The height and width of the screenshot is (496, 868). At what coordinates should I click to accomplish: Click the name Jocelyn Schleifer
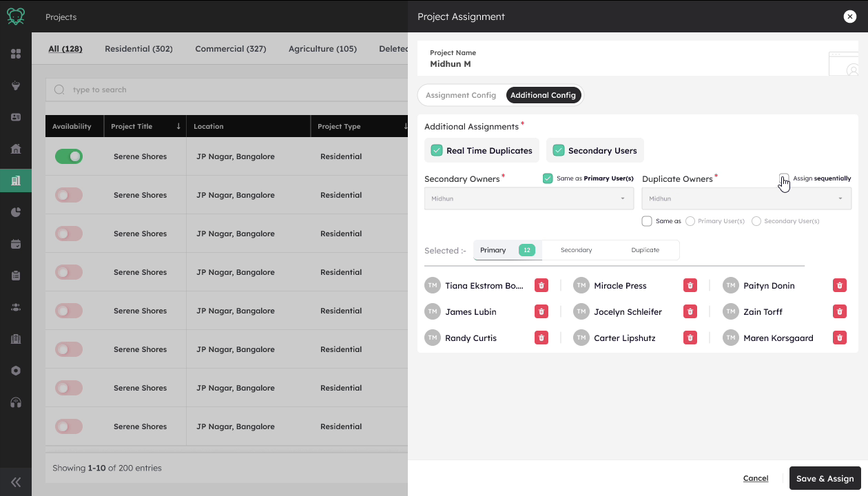coord(628,311)
